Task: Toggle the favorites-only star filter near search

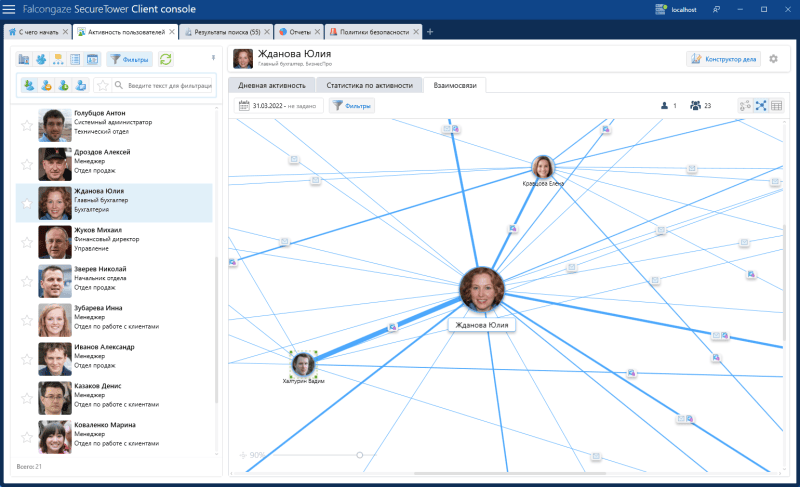Action: coord(103,85)
